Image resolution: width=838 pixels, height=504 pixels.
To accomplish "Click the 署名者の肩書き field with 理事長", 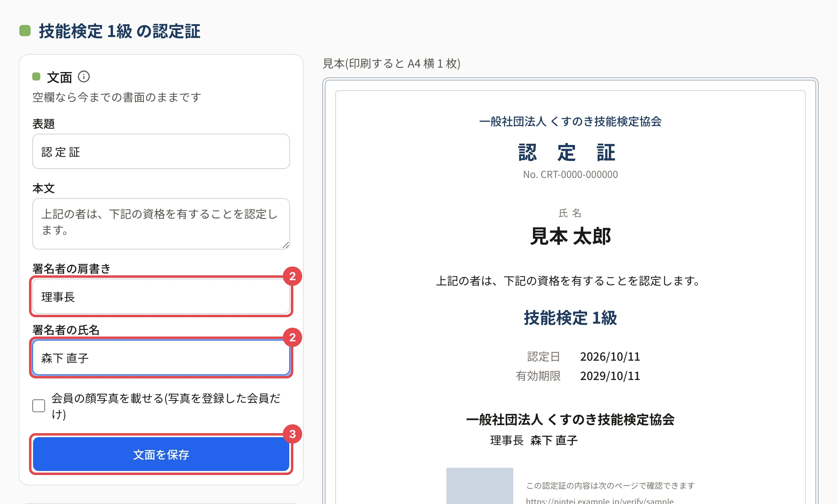I will point(161,296).
